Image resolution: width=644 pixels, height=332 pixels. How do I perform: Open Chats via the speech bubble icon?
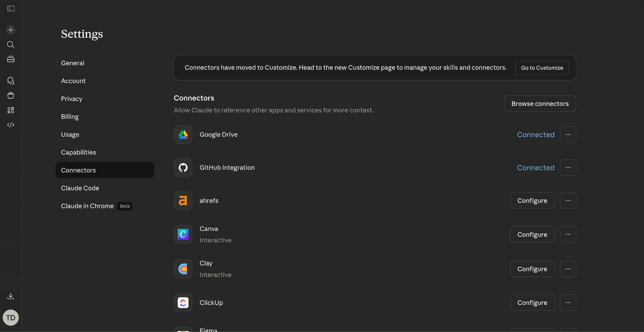(x=11, y=80)
